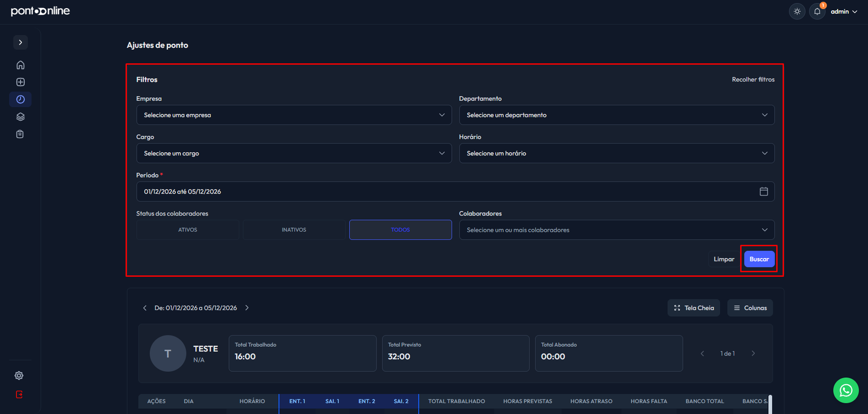Click the Tela Cheia button
This screenshot has width=868, height=414.
(x=694, y=308)
